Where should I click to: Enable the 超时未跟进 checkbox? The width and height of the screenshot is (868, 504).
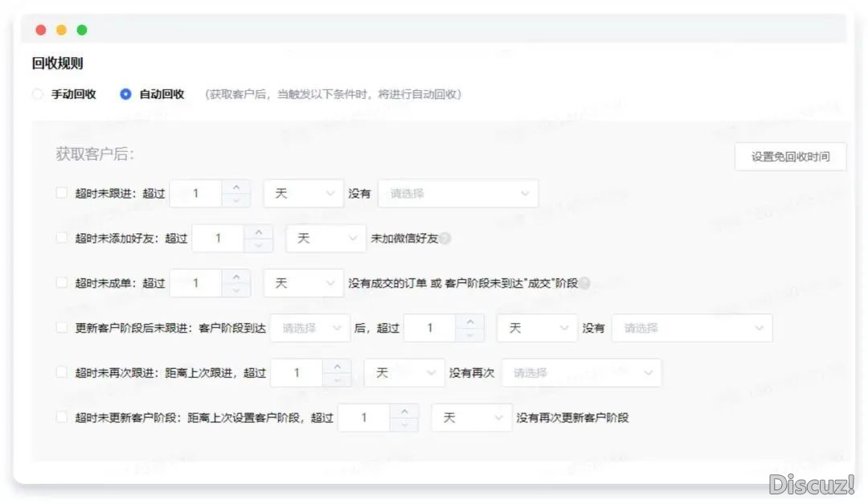click(61, 193)
